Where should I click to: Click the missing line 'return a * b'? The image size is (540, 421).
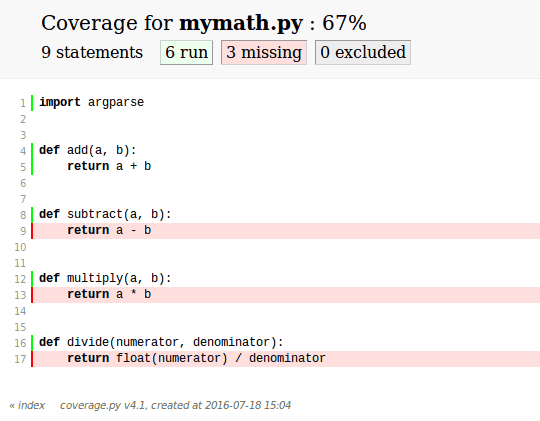[286, 295]
